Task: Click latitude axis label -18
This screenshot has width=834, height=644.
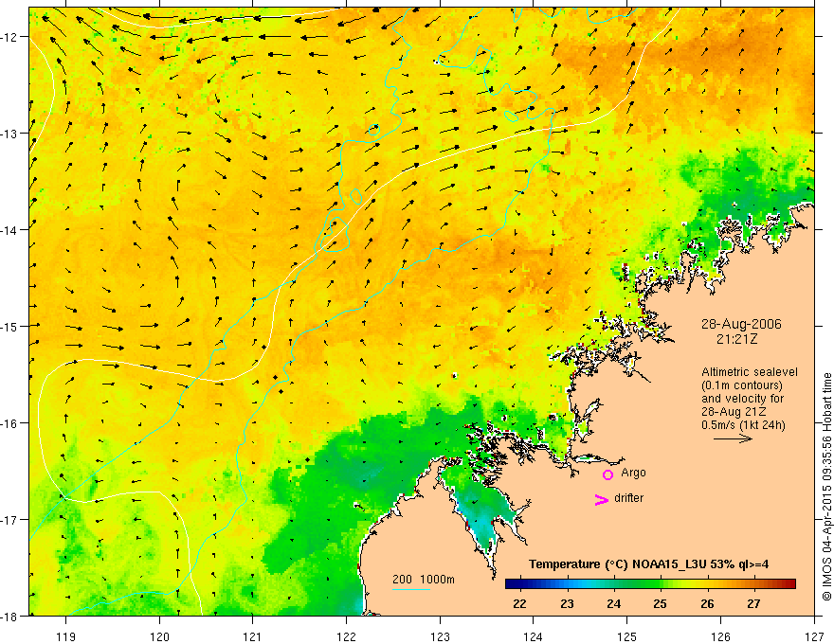Action: pos(10,616)
